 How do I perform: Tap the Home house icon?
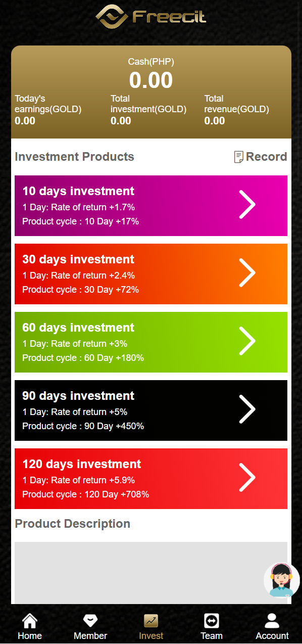pos(30,620)
